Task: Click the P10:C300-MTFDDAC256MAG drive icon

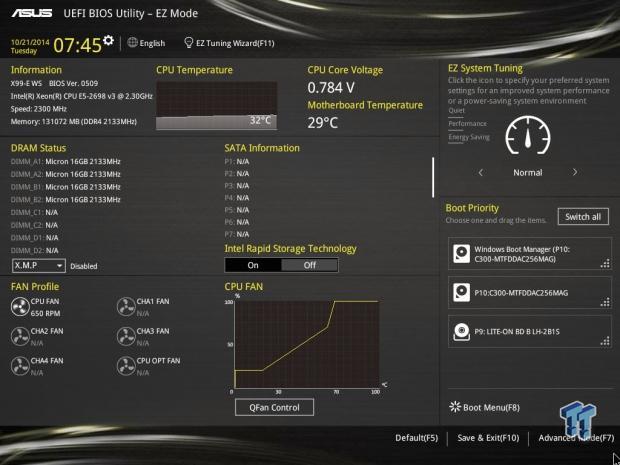Action: tap(461, 293)
